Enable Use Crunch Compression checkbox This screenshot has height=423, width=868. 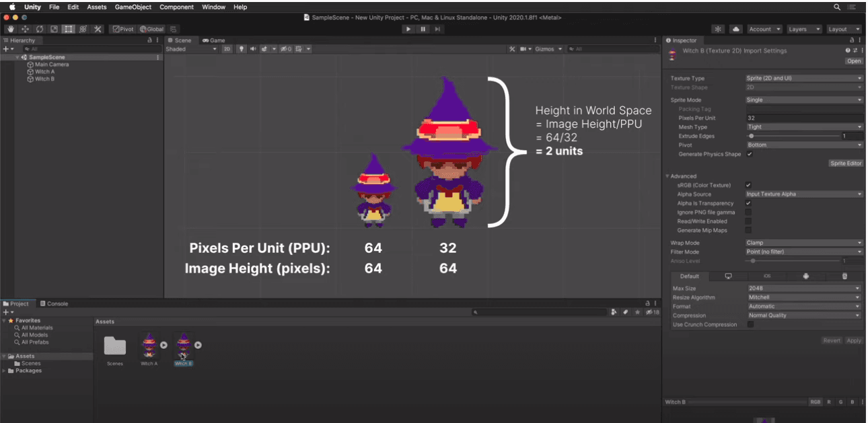click(x=751, y=324)
